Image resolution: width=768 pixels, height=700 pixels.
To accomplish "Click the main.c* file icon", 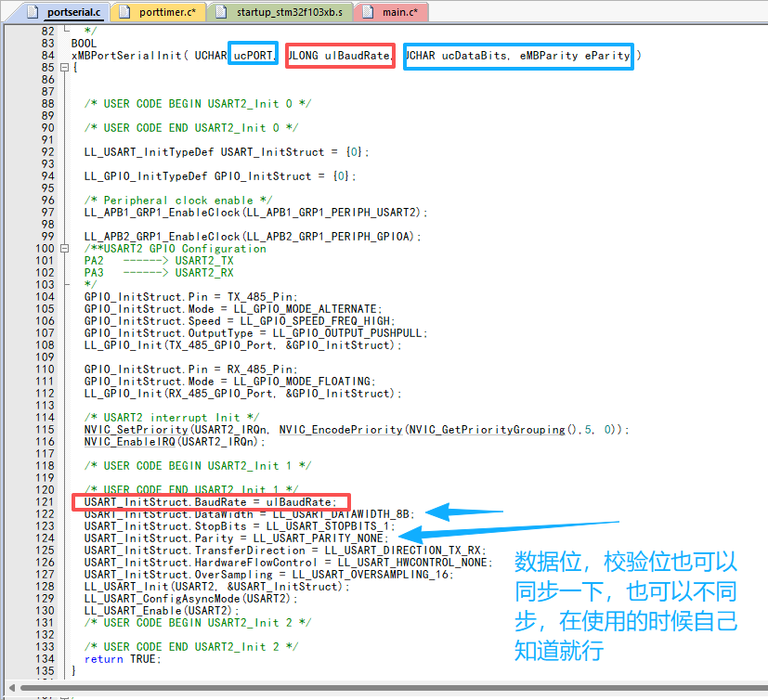I will tap(368, 12).
